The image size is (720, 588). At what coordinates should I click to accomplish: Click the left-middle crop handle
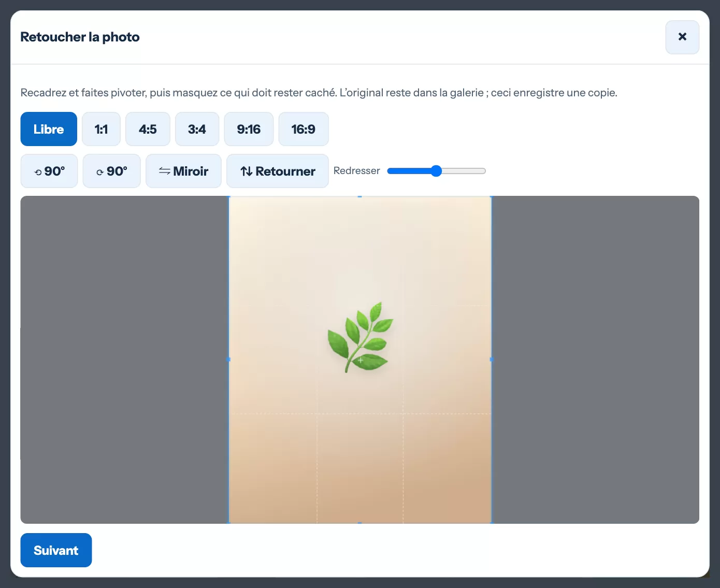pyautogui.click(x=228, y=360)
